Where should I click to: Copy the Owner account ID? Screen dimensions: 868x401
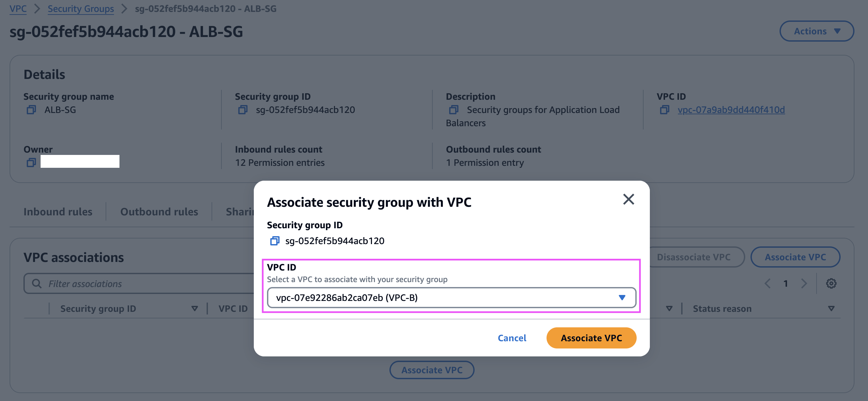pos(31,163)
